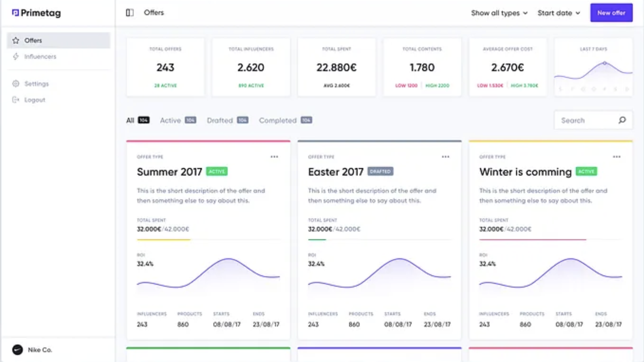This screenshot has width=644, height=362.
Task: Expand the Start date dropdown
Action: point(559,13)
